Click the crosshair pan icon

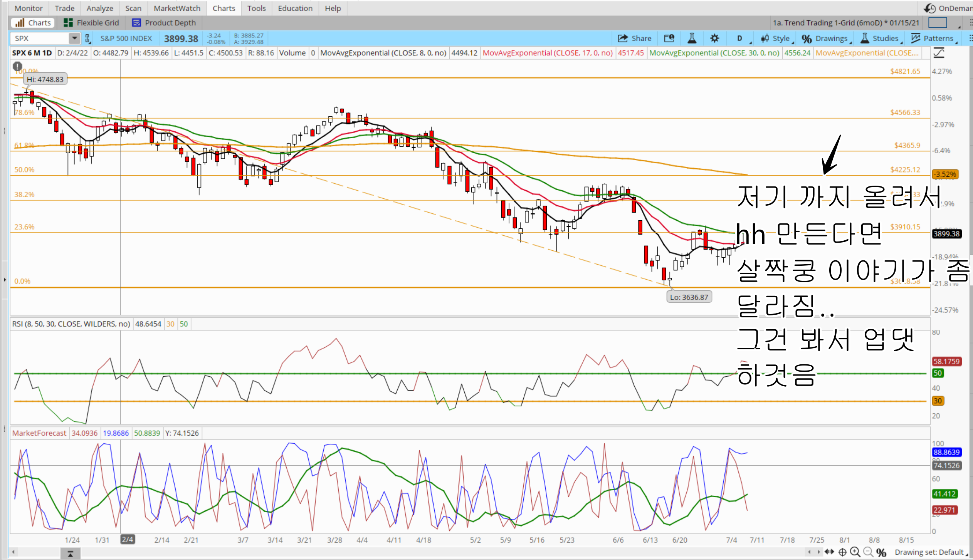click(842, 552)
